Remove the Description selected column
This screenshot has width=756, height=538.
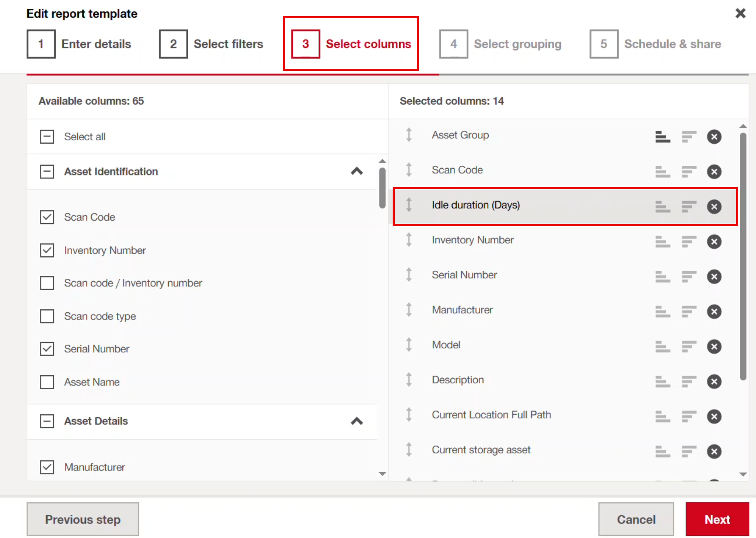(714, 382)
